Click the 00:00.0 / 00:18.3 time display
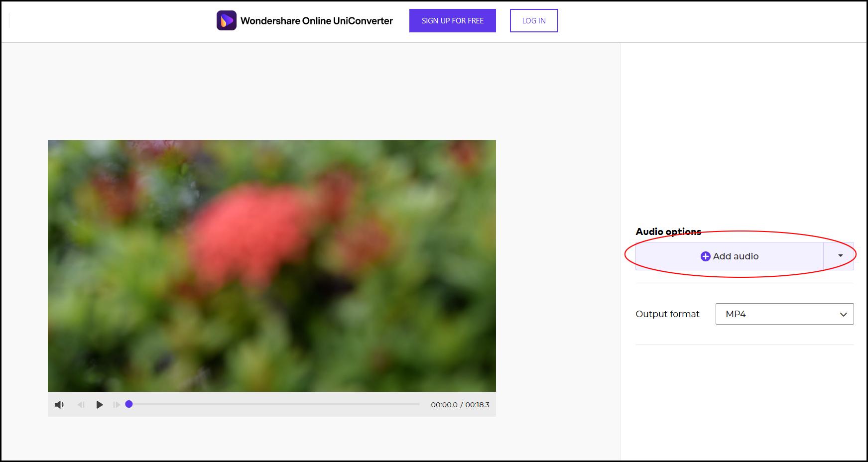 (460, 405)
